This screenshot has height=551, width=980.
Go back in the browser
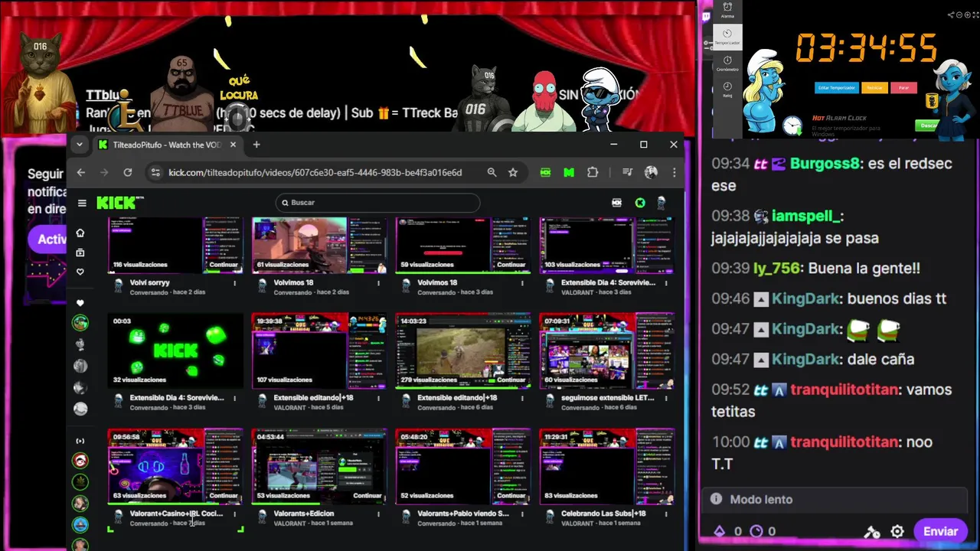[x=81, y=173]
